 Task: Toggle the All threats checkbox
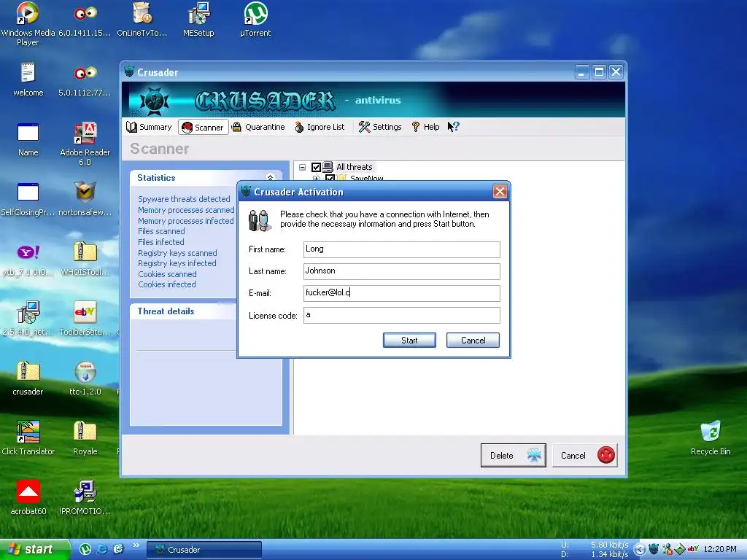pos(316,167)
